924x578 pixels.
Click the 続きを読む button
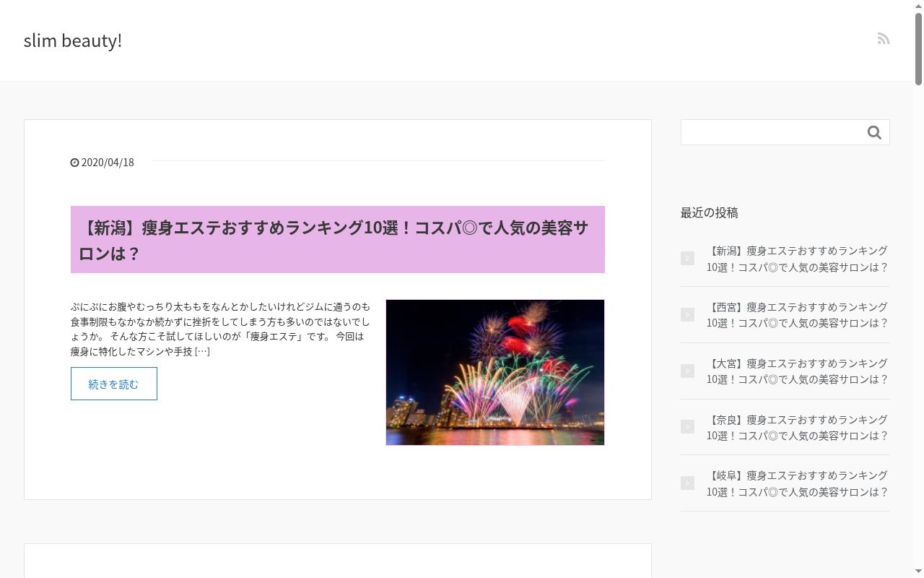114,384
